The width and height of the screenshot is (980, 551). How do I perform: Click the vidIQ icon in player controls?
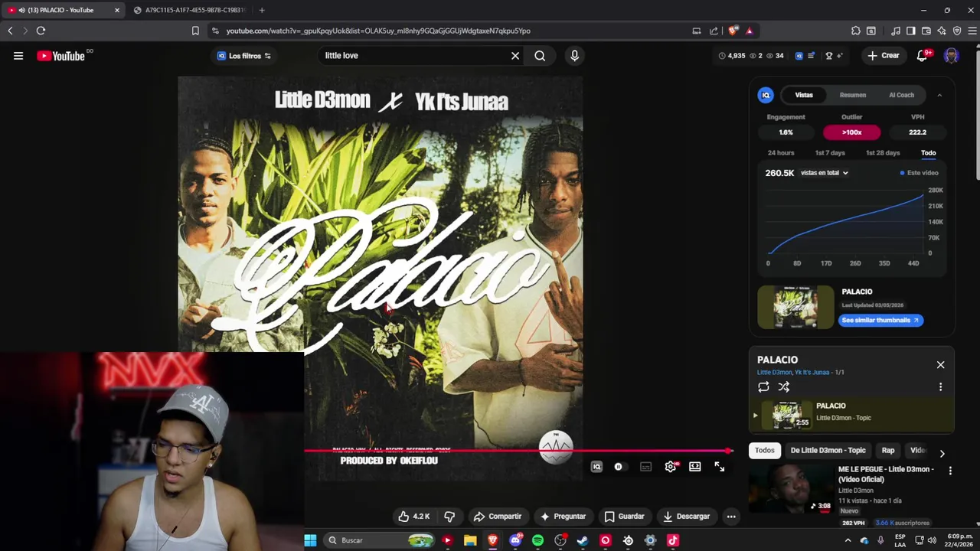pos(596,467)
